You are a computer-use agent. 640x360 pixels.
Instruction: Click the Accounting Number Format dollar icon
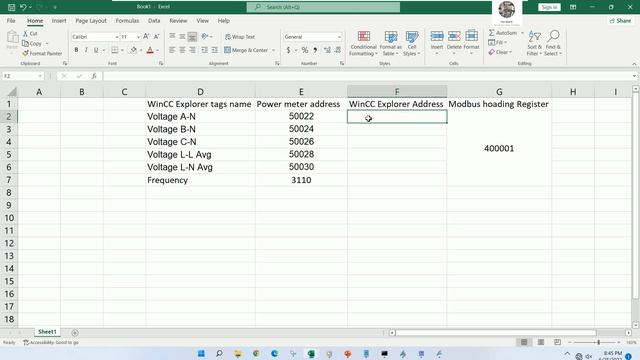point(288,50)
